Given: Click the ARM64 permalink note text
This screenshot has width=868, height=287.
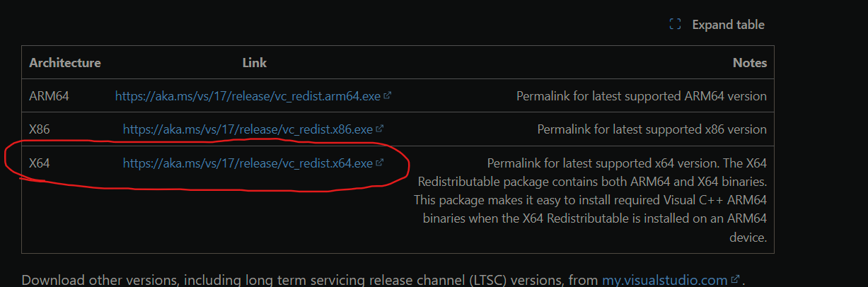Looking at the screenshot, I should [x=641, y=96].
